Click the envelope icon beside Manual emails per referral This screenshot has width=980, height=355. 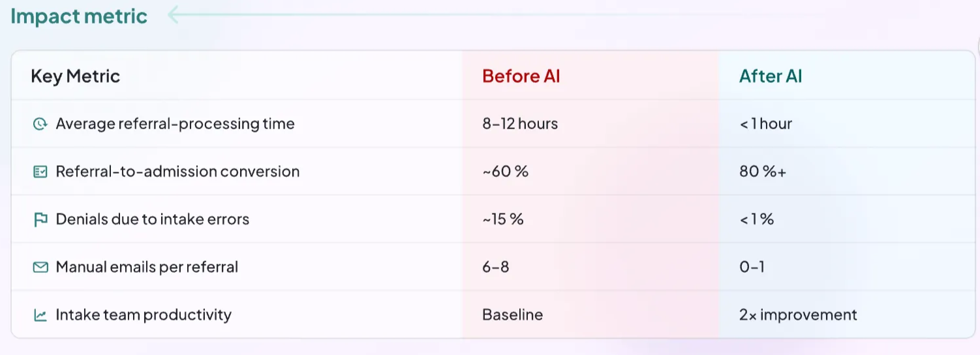[40, 267]
